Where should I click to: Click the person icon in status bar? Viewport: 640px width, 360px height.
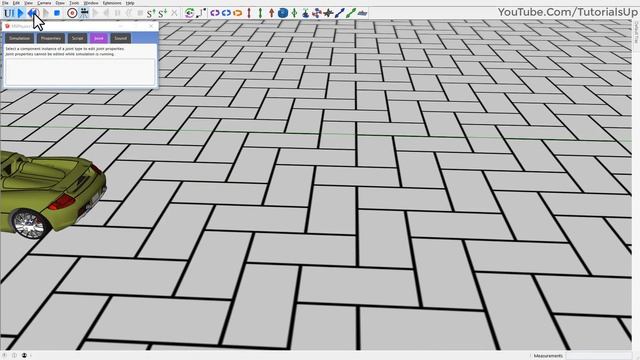(x=24, y=356)
